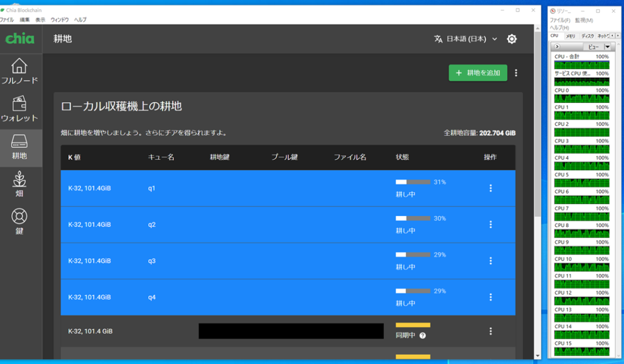
Task: Click the 耕地鍵 column header
Action: pyautogui.click(x=219, y=158)
